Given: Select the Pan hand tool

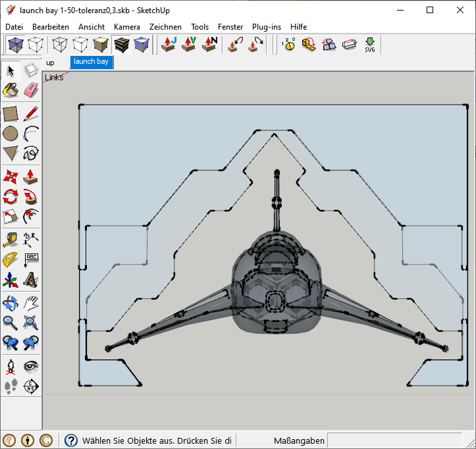Looking at the screenshot, I should tap(31, 303).
